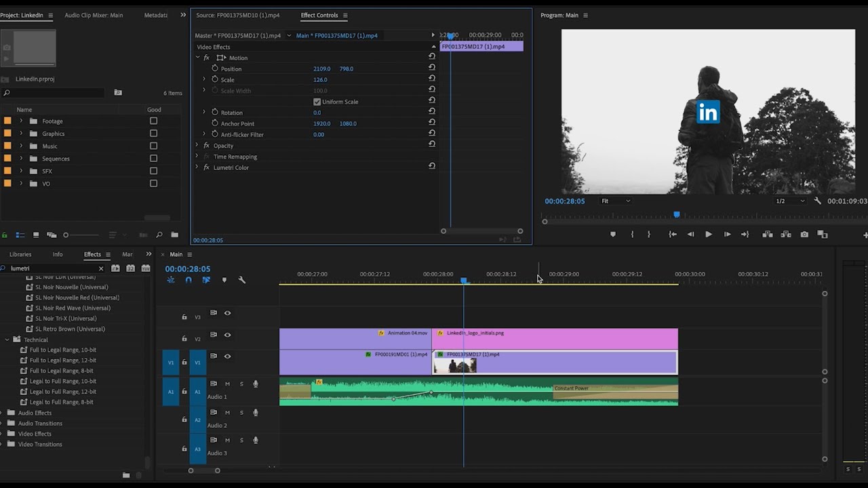Click Mark In in Program Monitor

point(632,235)
